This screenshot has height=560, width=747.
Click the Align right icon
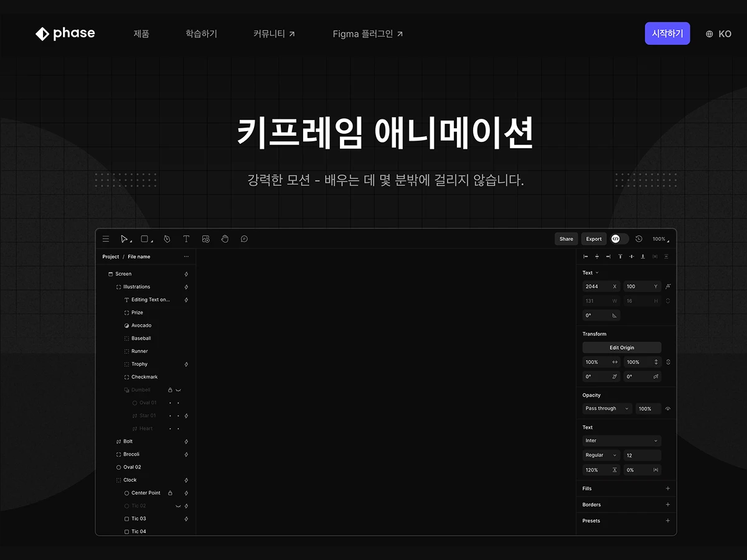click(608, 256)
